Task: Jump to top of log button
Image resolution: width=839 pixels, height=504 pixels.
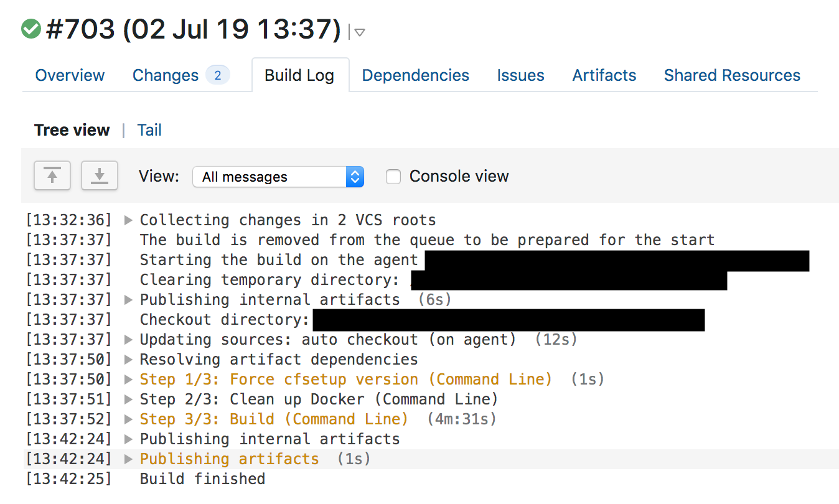Action: coord(52,175)
